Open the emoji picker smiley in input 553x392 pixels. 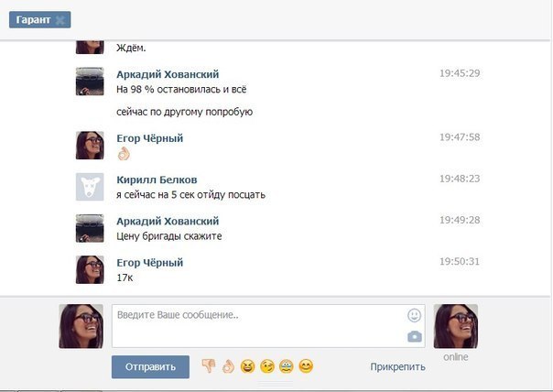(415, 315)
